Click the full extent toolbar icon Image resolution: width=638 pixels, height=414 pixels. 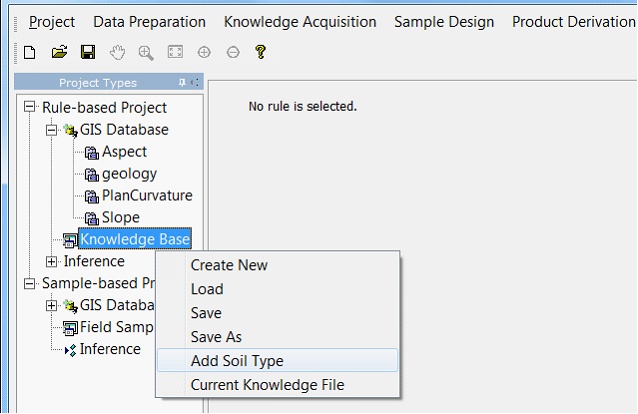175,52
